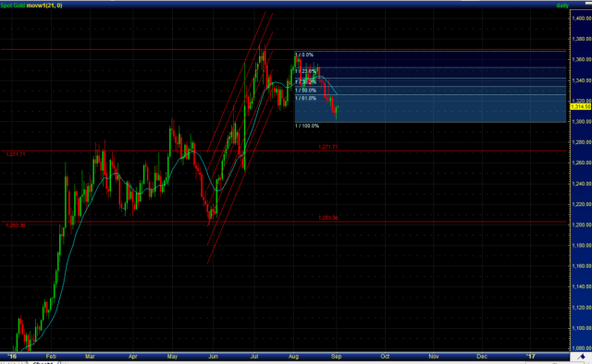Click the Sep marker on time axis
Image resolution: width=592 pixels, height=364 pixels.
click(x=337, y=356)
